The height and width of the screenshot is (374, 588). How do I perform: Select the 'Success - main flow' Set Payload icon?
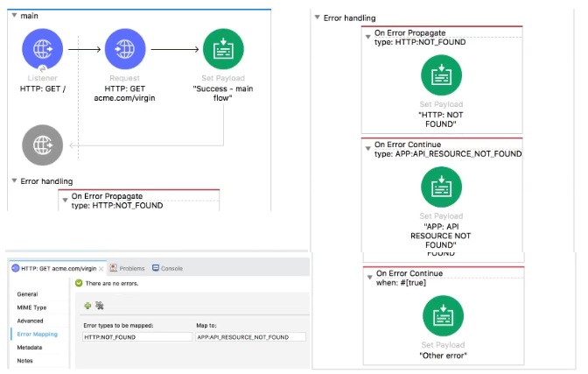[223, 50]
